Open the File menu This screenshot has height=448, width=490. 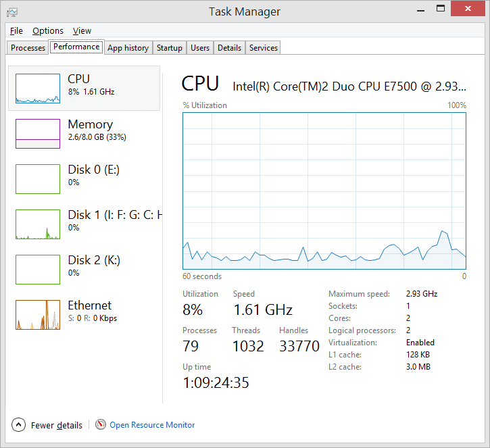pyautogui.click(x=16, y=30)
